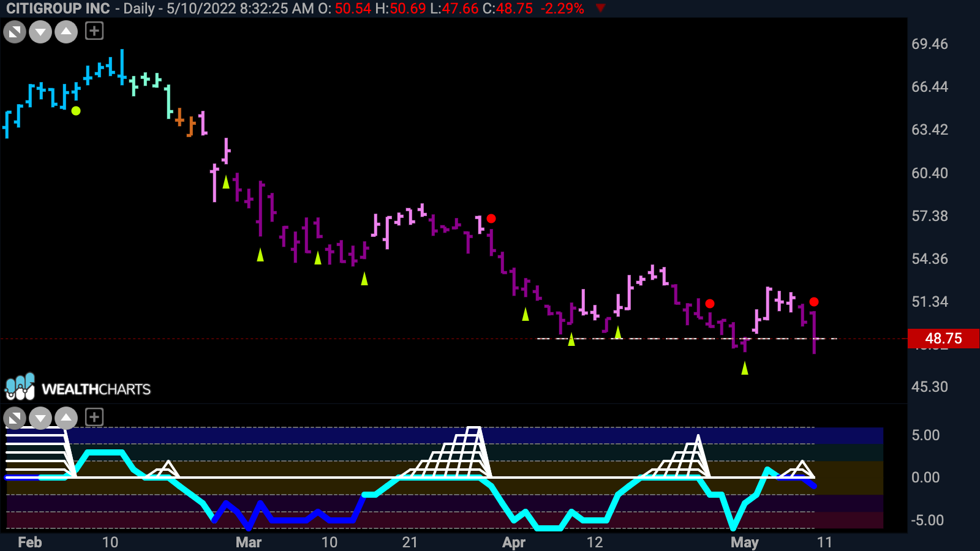The height and width of the screenshot is (551, 980).
Task: Click the oscillator panel's move-up arrow icon
Action: click(x=66, y=419)
